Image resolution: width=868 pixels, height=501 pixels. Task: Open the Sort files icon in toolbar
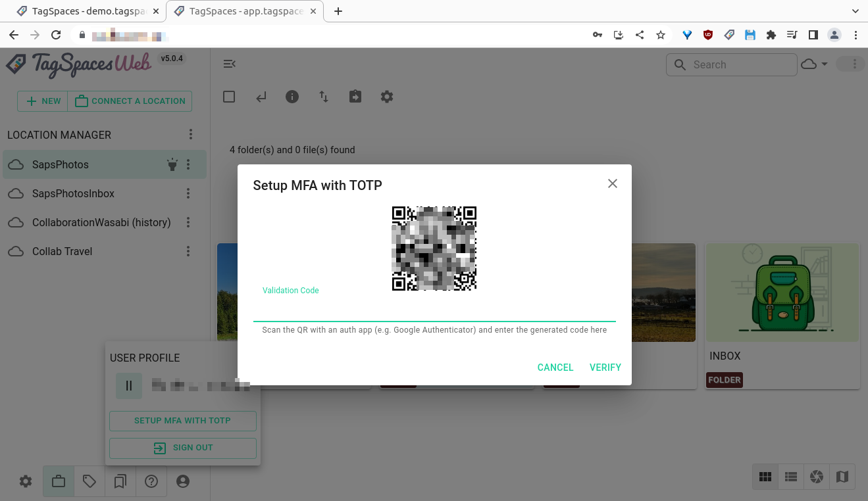[323, 97]
